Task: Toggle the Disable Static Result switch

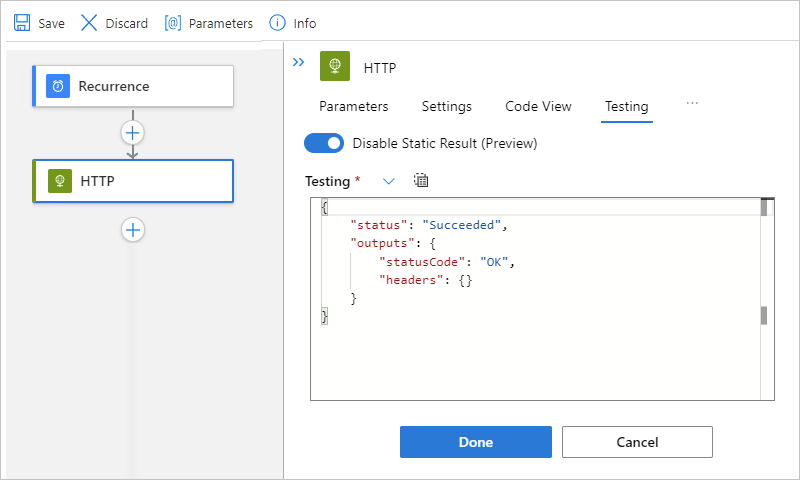Action: tap(324, 143)
